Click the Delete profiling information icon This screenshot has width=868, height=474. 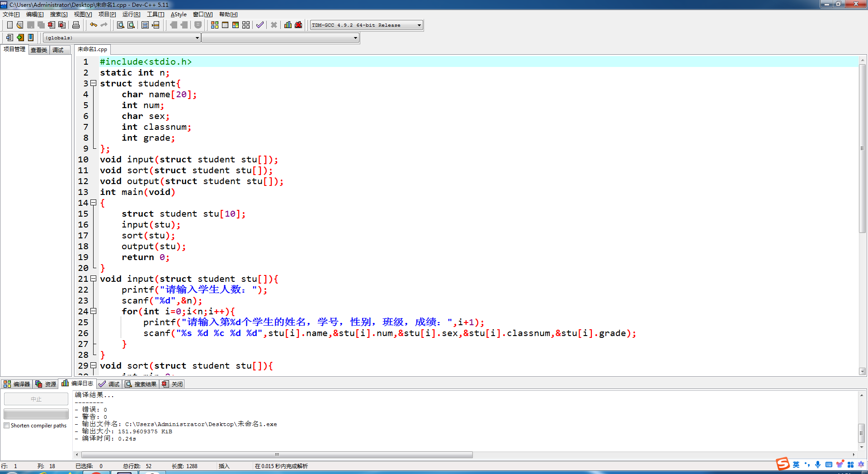pos(298,25)
